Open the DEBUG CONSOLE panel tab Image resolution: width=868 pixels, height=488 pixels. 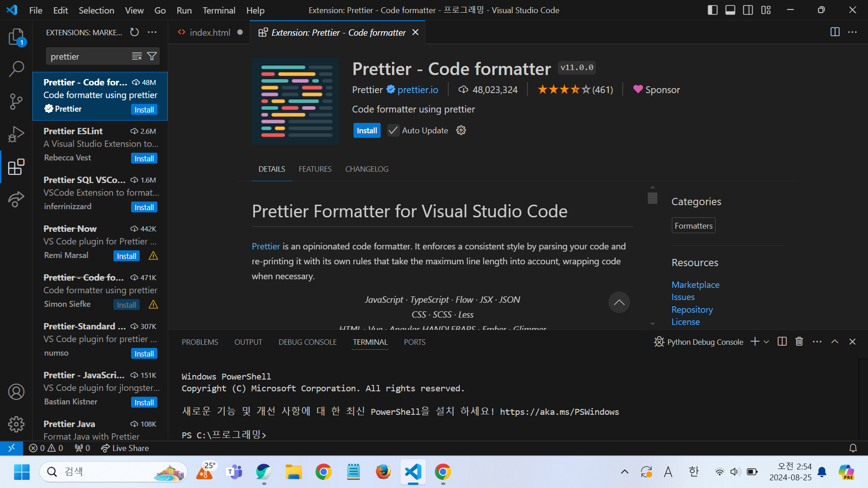pos(307,342)
